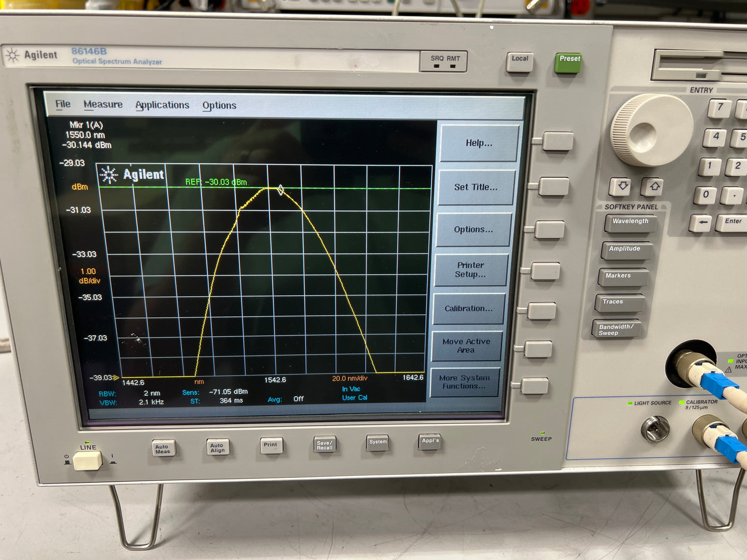747x560 pixels.
Task: Hit the Auto Align button
Action: tap(218, 447)
